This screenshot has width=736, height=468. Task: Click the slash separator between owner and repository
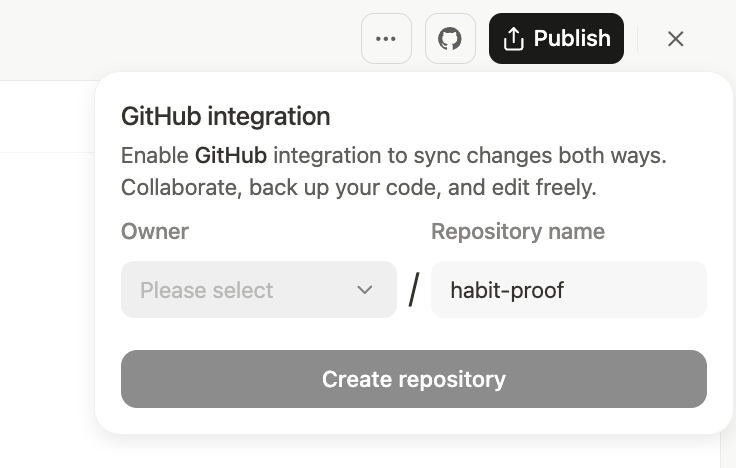(414, 290)
